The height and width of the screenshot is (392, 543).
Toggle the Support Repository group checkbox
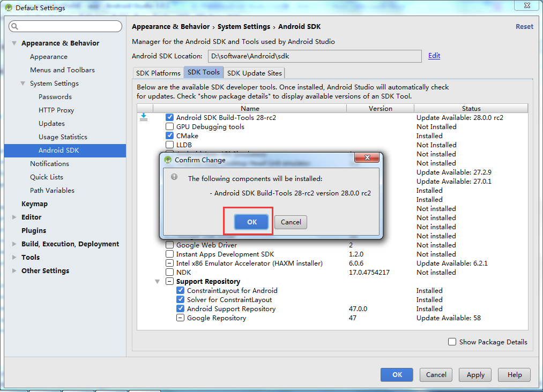point(170,281)
